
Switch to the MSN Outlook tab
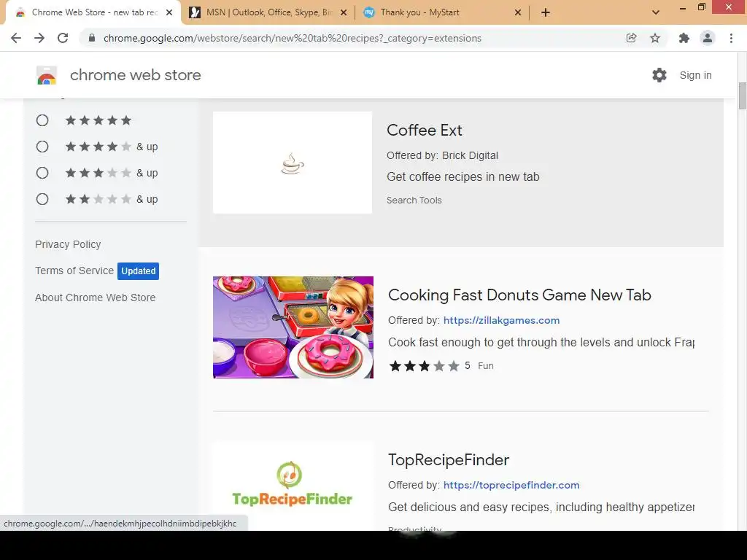[268, 12]
